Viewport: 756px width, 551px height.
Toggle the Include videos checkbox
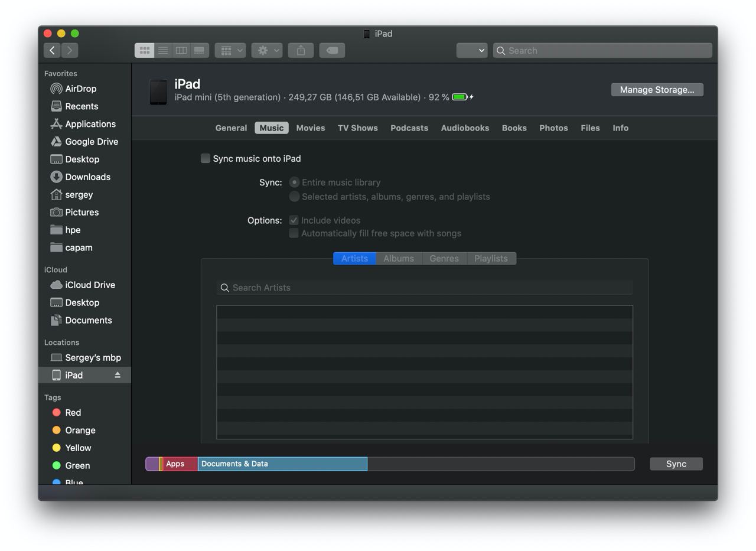[294, 220]
